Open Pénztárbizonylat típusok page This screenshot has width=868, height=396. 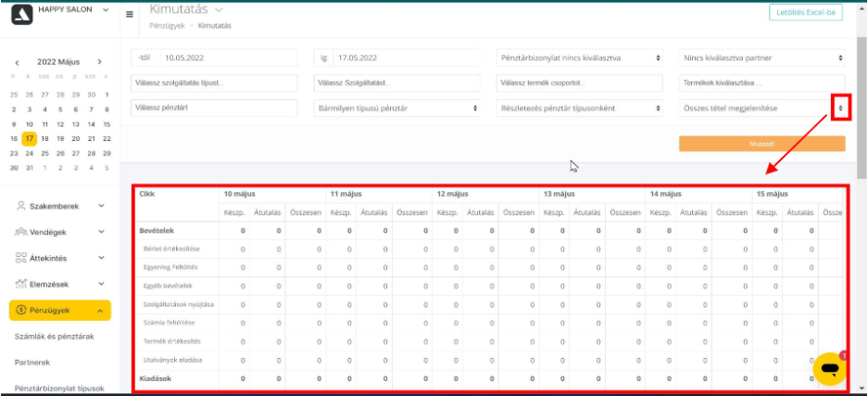tap(59, 389)
